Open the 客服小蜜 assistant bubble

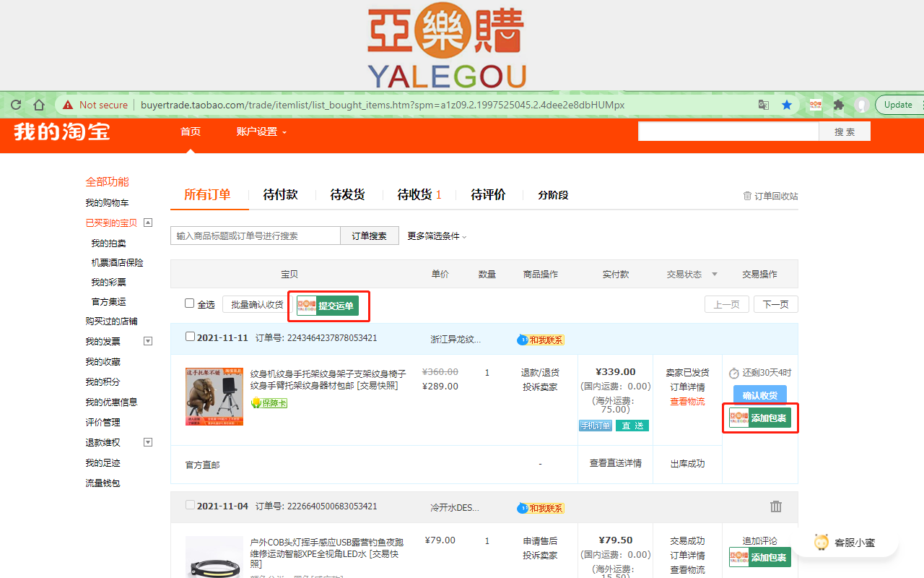(x=845, y=542)
